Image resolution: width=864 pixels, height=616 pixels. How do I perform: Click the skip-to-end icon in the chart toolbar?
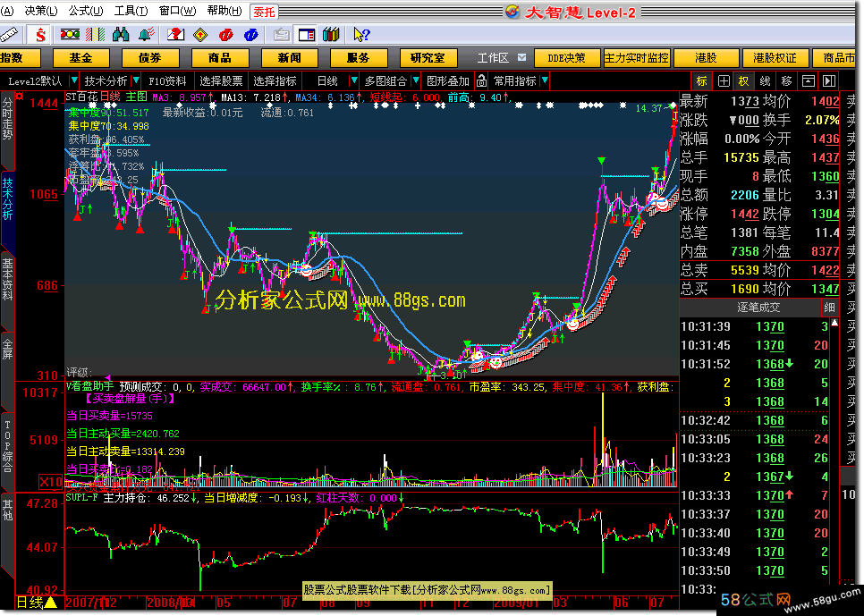(x=829, y=81)
